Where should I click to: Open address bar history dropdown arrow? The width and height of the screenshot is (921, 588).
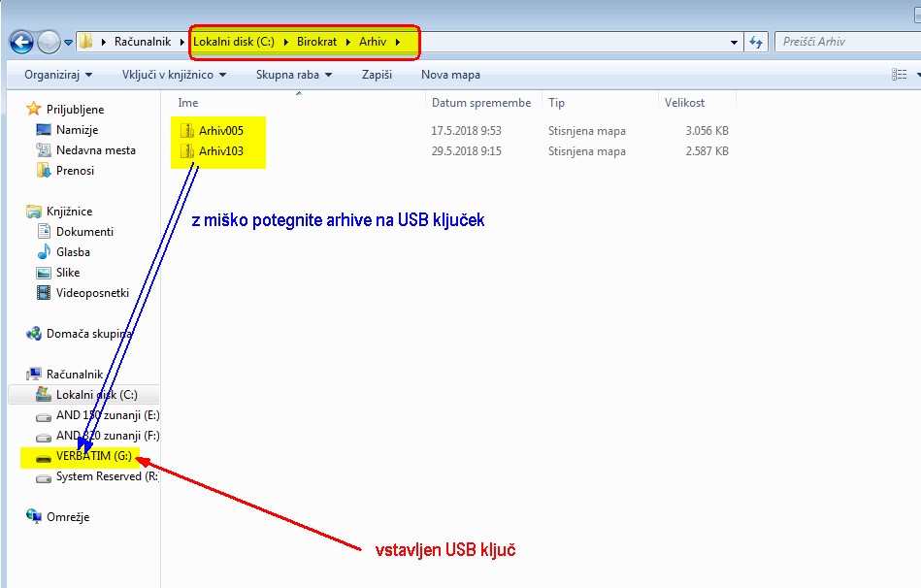point(735,43)
